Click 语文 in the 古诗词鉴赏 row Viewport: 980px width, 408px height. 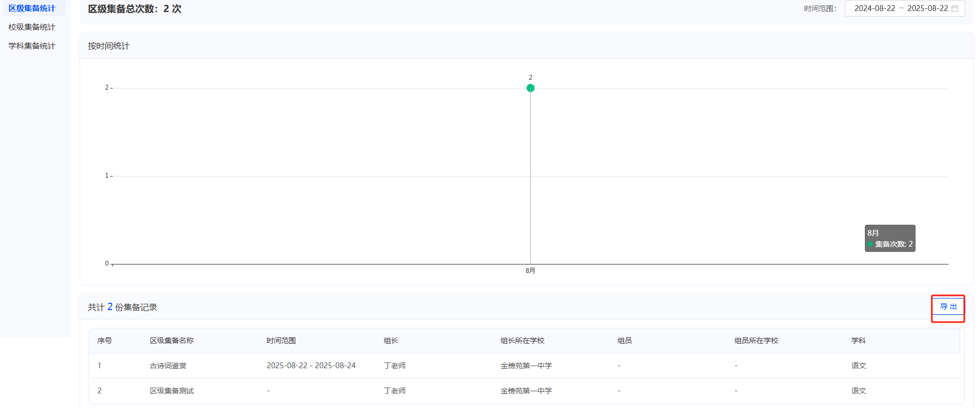pyautogui.click(x=859, y=366)
